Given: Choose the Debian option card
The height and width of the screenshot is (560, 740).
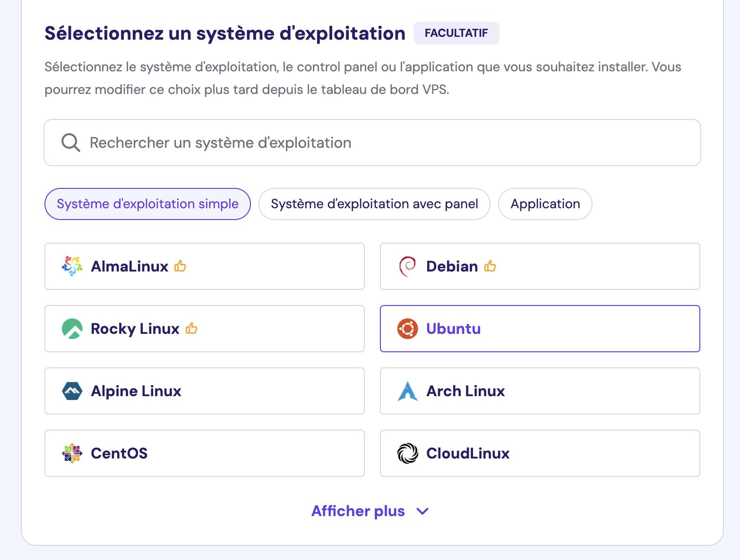Looking at the screenshot, I should 540,266.
